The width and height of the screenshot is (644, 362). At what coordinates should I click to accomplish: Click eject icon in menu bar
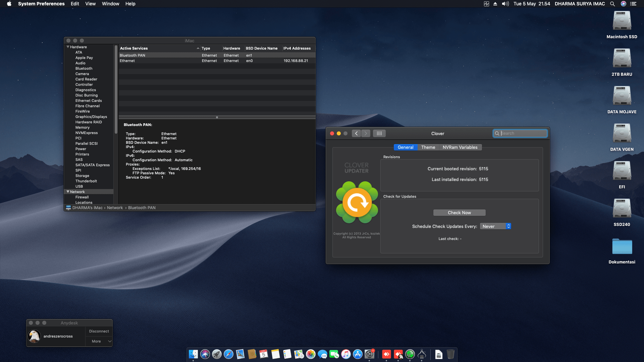tap(495, 4)
